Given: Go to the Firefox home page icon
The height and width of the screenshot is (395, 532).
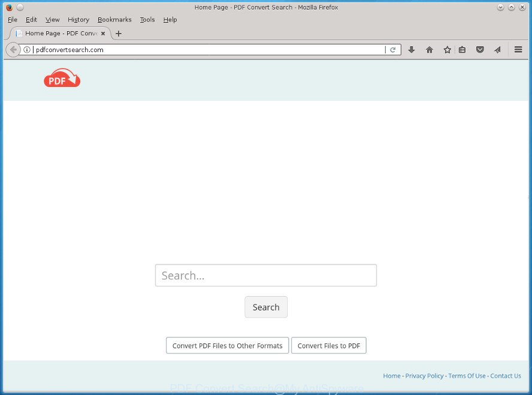Looking at the screenshot, I should point(429,50).
